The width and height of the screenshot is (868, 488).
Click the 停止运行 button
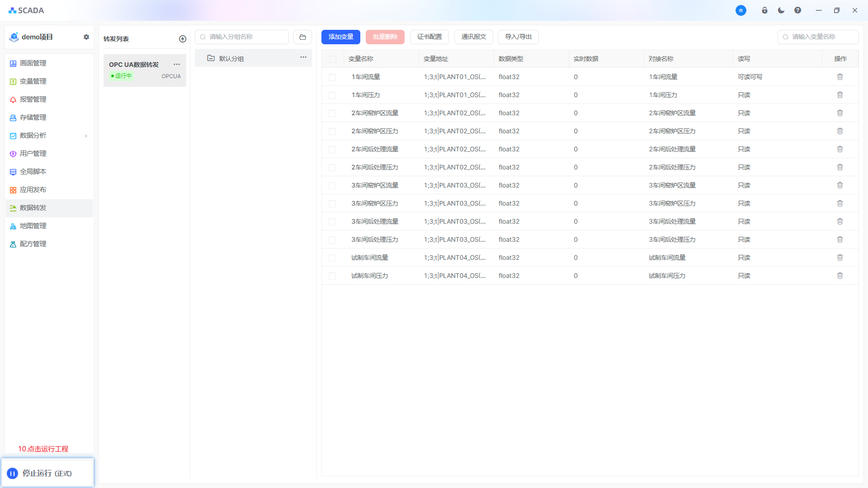[x=47, y=473]
